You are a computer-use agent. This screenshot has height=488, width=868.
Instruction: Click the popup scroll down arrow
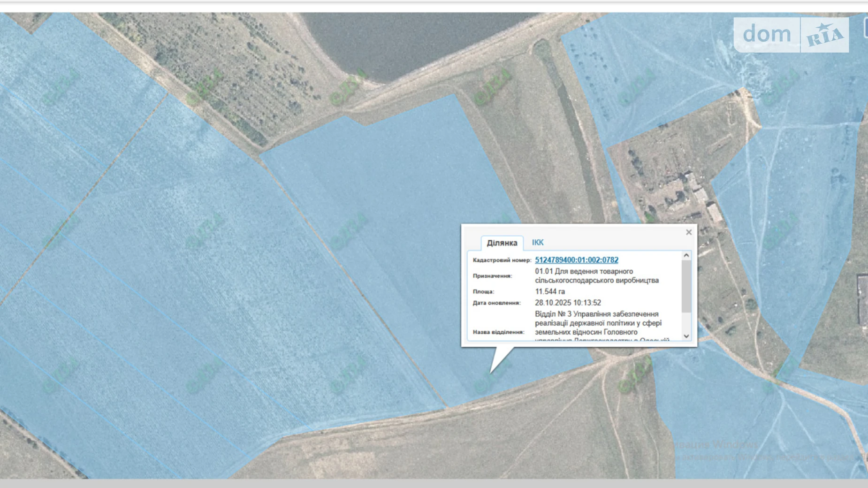pos(686,336)
